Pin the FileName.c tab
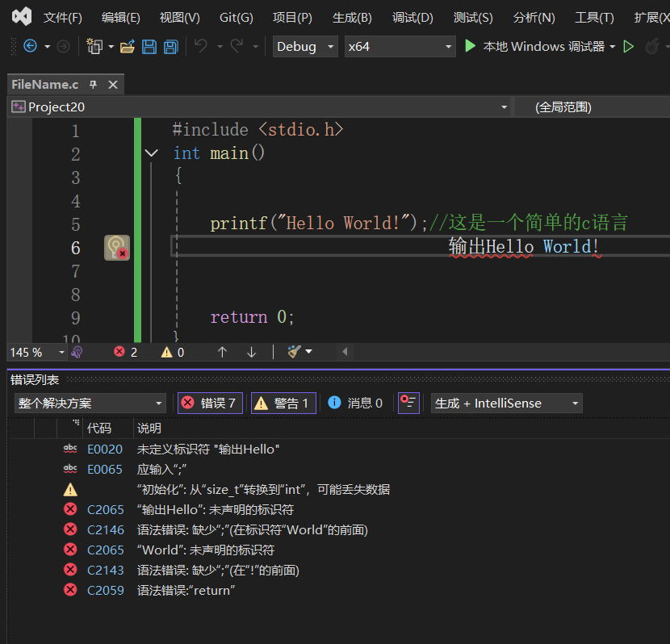The image size is (670, 644). 94,85
